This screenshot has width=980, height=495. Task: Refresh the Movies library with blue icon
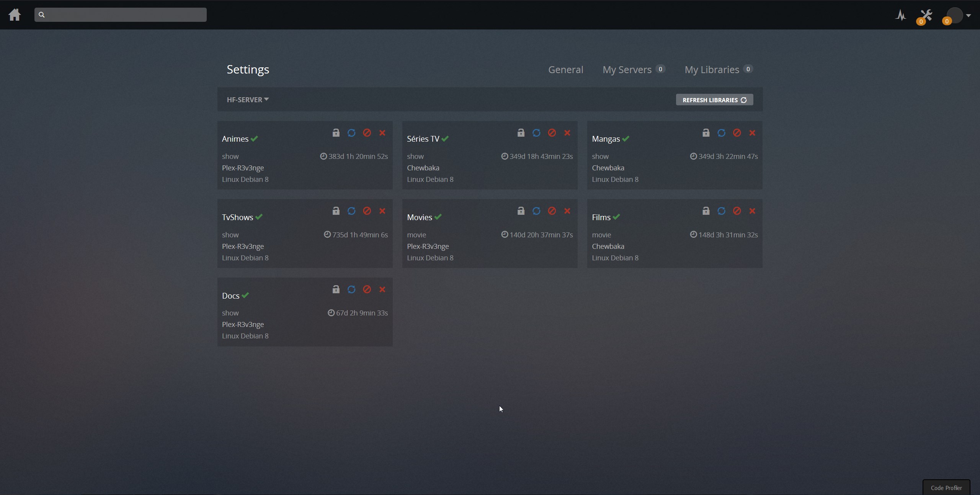coord(536,211)
